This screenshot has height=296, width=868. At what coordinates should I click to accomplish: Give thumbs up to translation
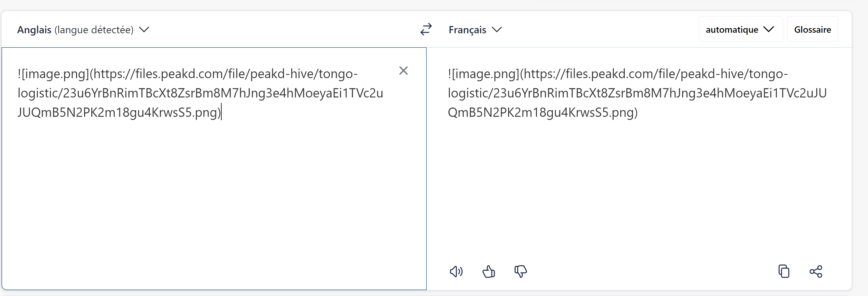(x=489, y=272)
